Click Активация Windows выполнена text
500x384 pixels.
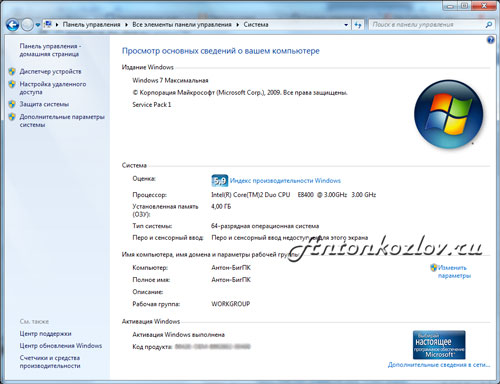(x=178, y=335)
